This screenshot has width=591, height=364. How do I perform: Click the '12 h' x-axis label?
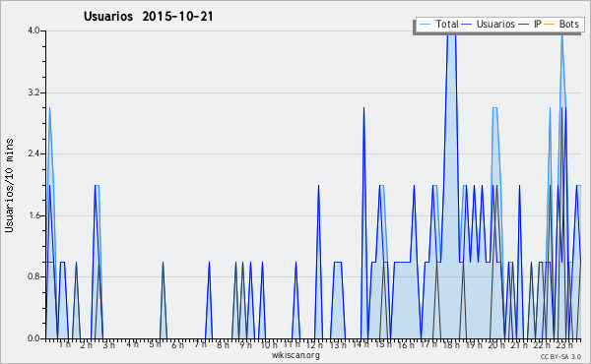click(x=314, y=344)
